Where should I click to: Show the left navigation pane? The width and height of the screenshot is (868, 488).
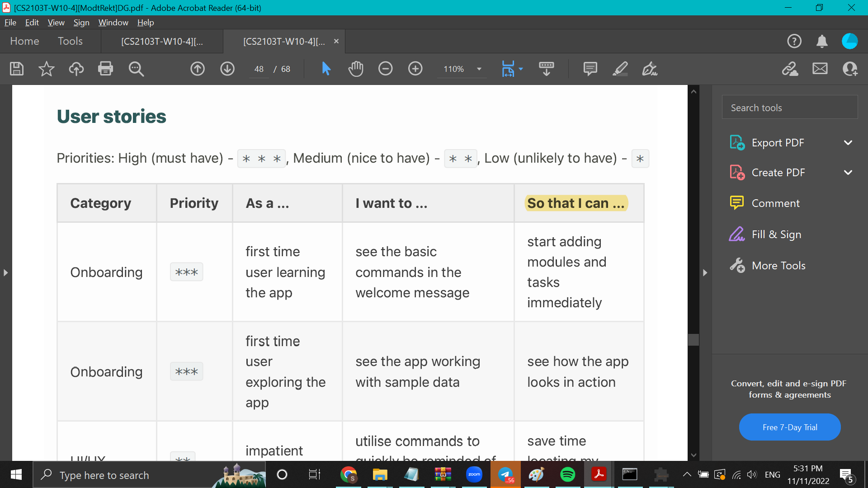coord(5,272)
